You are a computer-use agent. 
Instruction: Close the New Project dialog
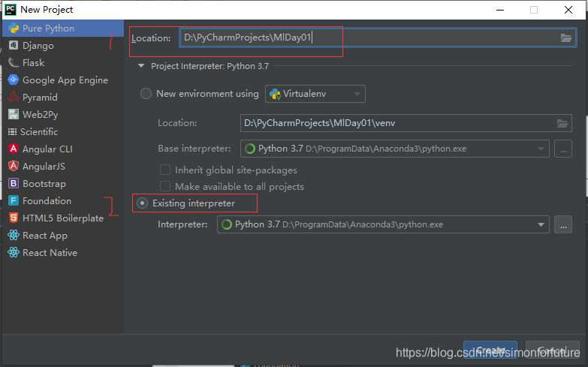pyautogui.click(x=568, y=10)
